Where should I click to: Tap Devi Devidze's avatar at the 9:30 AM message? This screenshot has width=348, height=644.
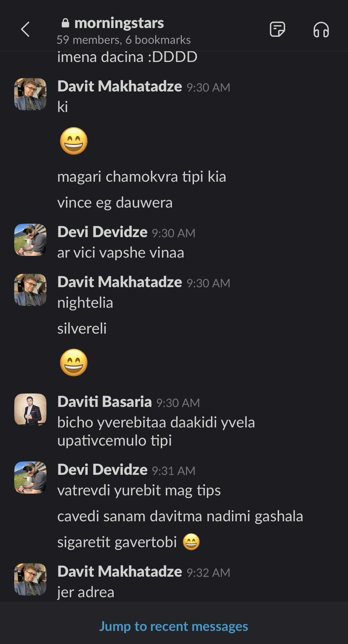coord(30,240)
